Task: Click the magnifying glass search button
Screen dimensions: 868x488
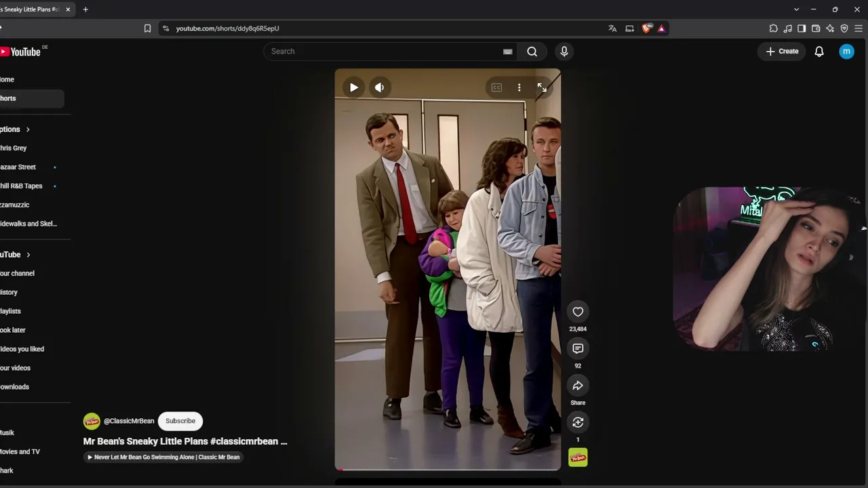Action: click(532, 52)
